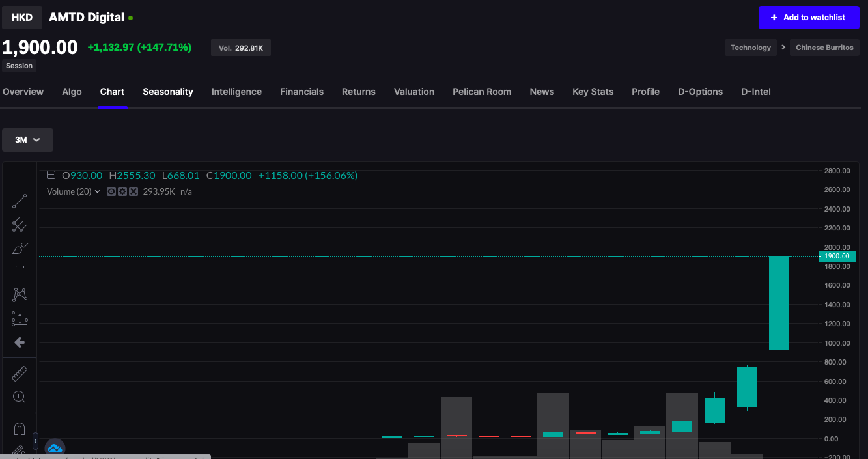Open the Chinese Burritos category tag

click(824, 48)
